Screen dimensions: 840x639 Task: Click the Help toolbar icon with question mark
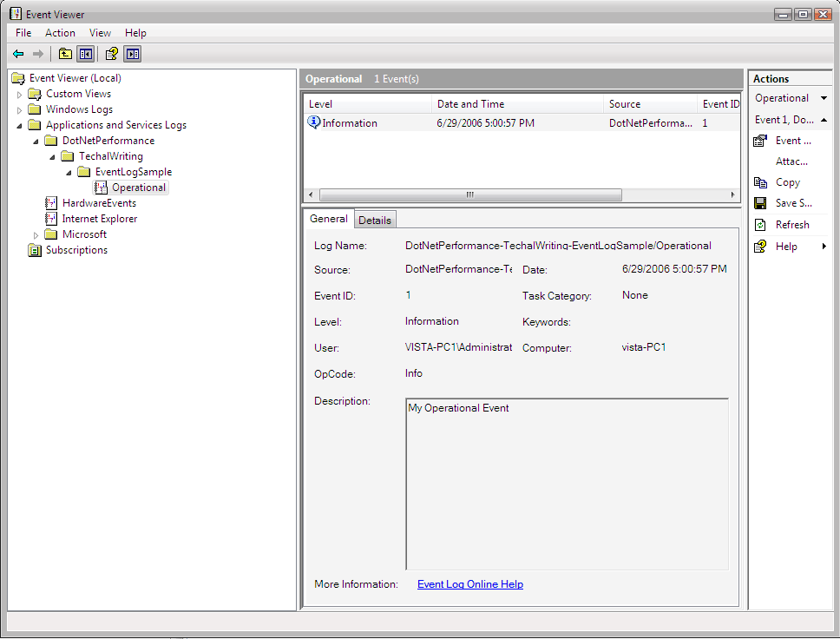[x=111, y=54]
